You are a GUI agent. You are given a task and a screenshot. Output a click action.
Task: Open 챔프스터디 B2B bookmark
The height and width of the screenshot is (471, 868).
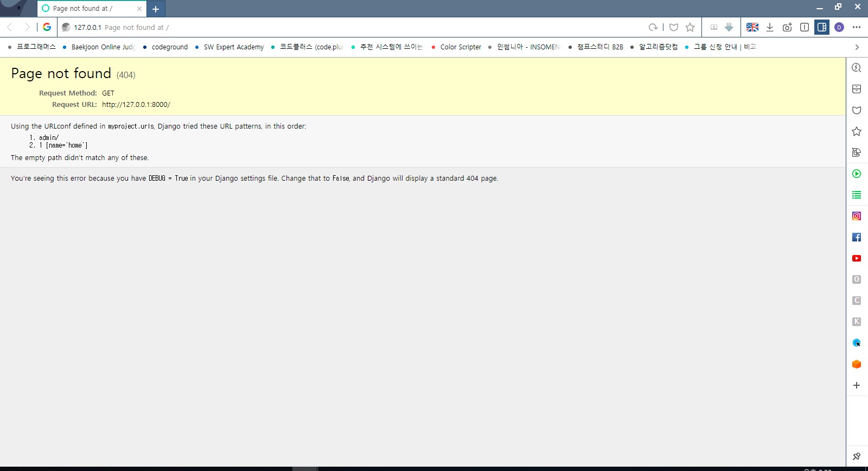[x=596, y=47]
